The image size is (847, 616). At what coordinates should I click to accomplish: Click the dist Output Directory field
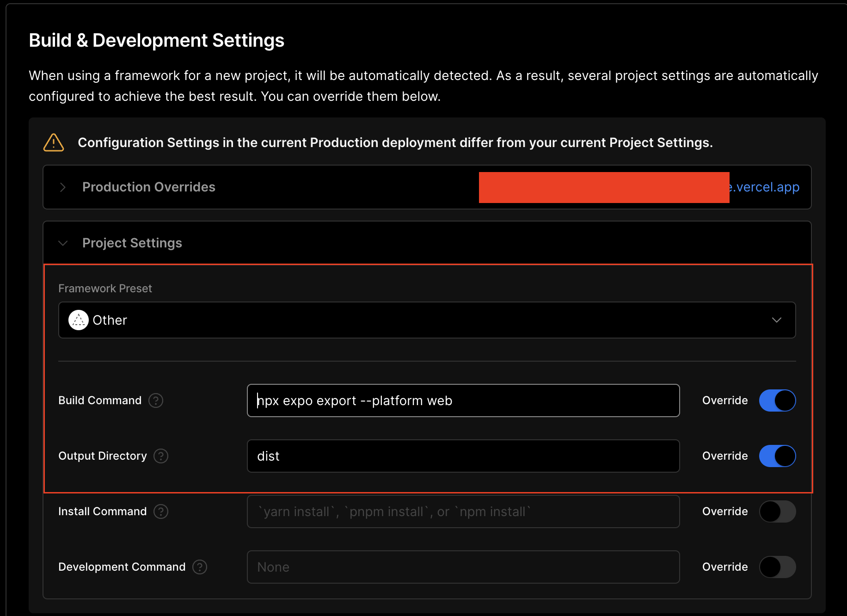[462, 456]
